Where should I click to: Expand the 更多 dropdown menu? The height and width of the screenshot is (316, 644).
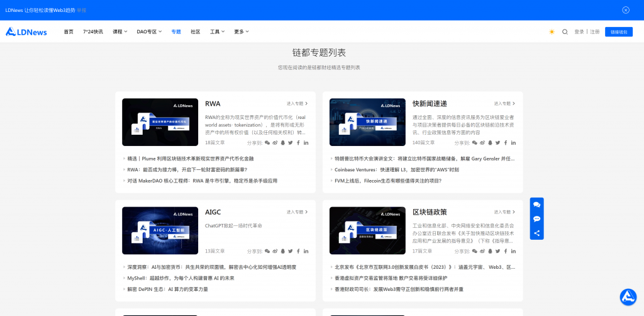point(241,31)
